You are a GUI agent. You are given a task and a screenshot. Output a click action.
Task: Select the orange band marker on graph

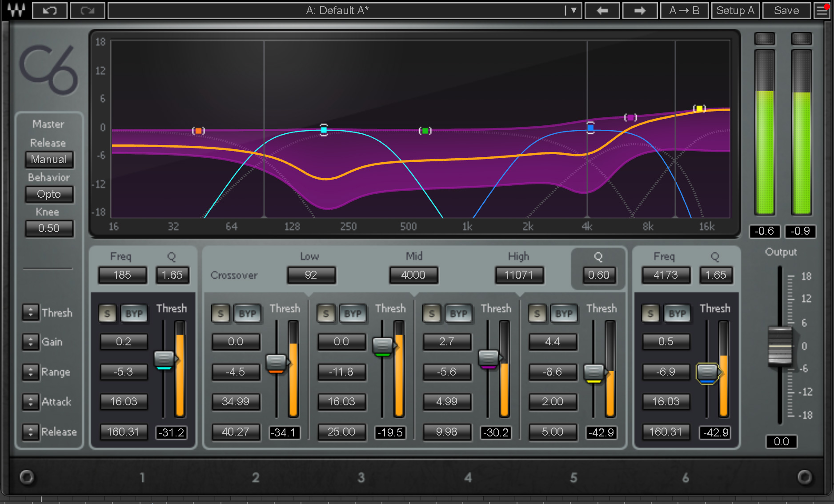pos(198,131)
